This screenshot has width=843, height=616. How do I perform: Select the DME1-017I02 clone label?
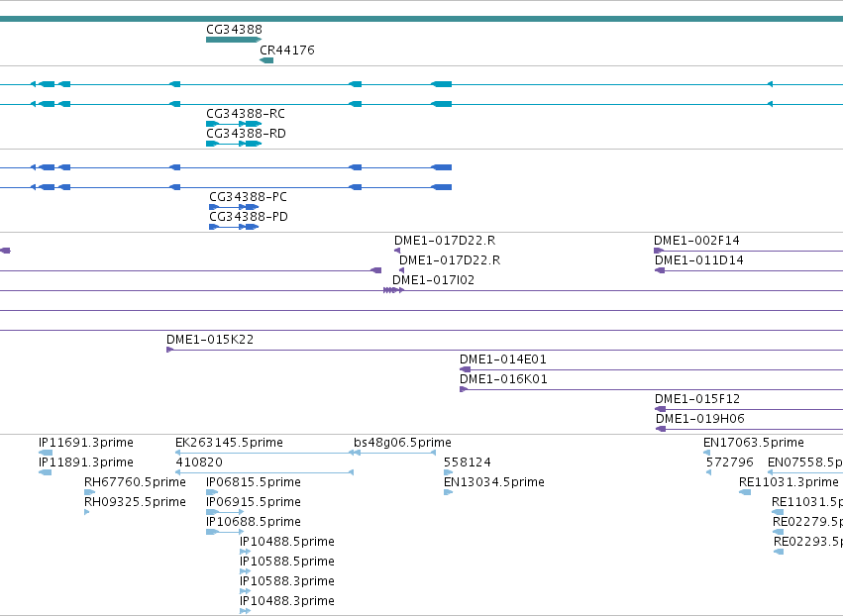433,280
